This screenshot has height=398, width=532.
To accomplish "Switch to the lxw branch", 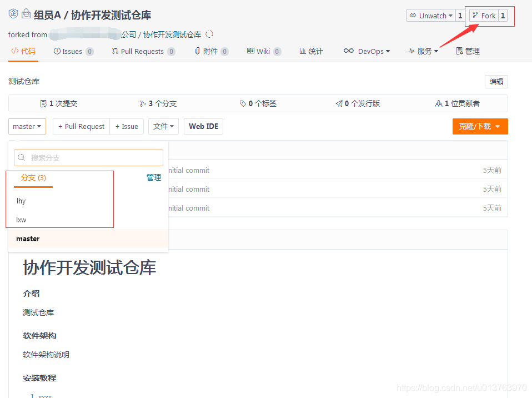I will pyautogui.click(x=88, y=220).
